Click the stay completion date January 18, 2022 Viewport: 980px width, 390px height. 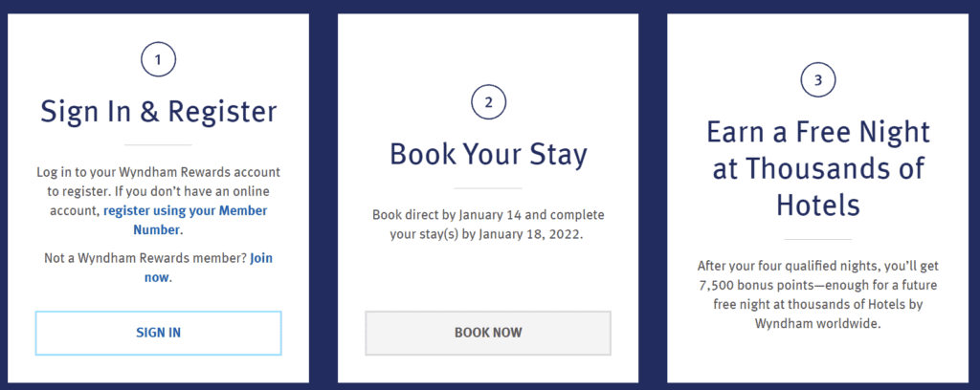click(x=535, y=232)
